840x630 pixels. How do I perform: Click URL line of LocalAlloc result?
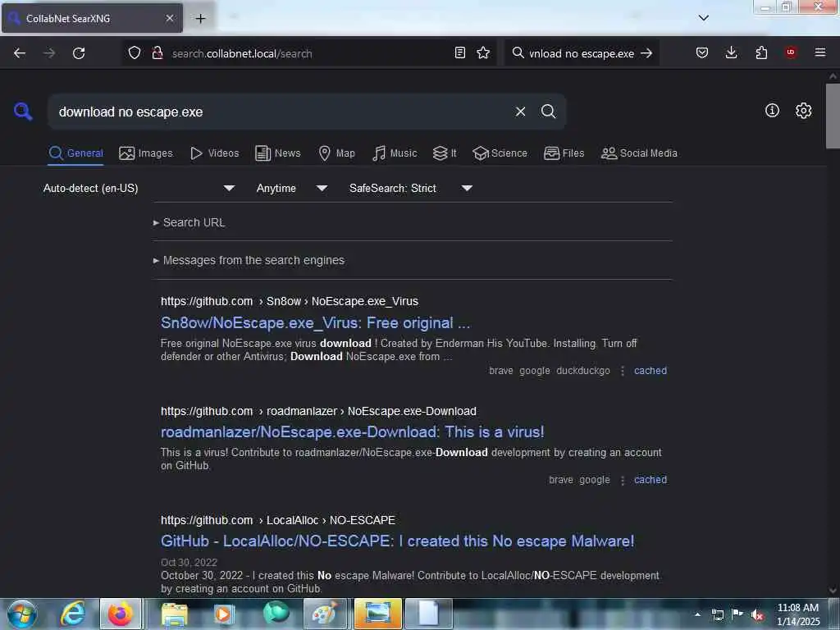pyautogui.click(x=278, y=520)
